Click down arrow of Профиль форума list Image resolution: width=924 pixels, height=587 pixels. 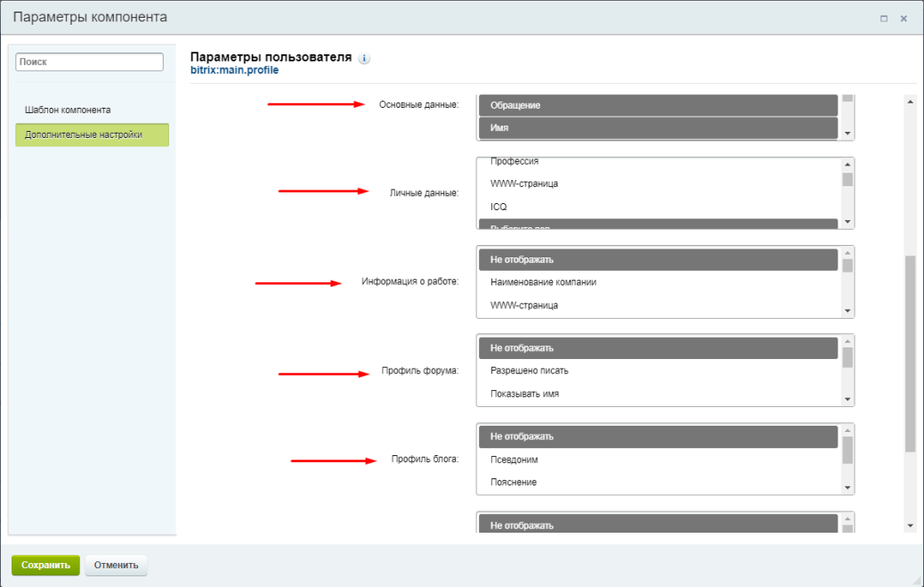pyautogui.click(x=847, y=399)
